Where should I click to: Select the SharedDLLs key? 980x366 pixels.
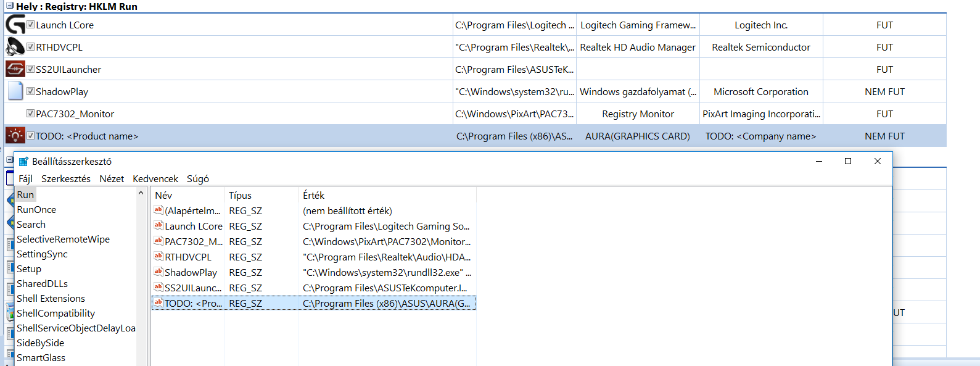click(42, 284)
